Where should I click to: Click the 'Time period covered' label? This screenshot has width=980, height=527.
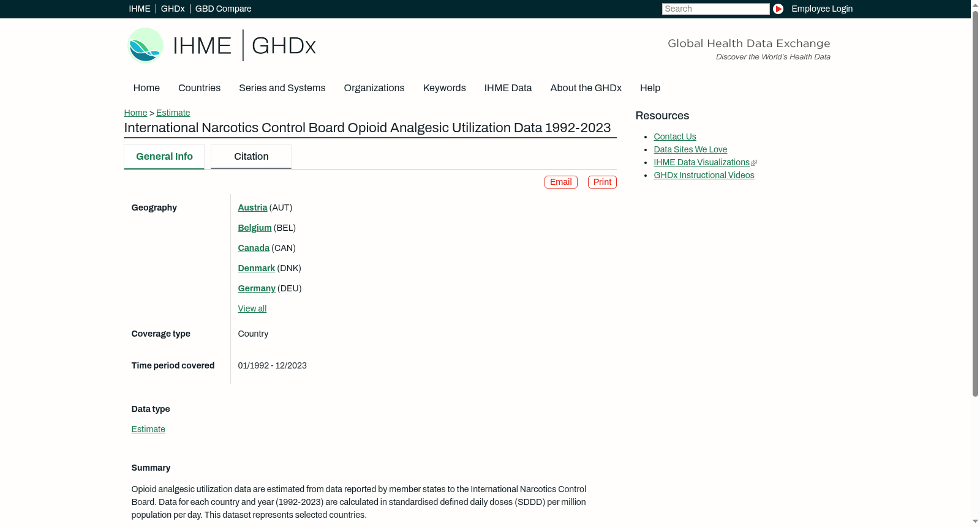coord(173,365)
